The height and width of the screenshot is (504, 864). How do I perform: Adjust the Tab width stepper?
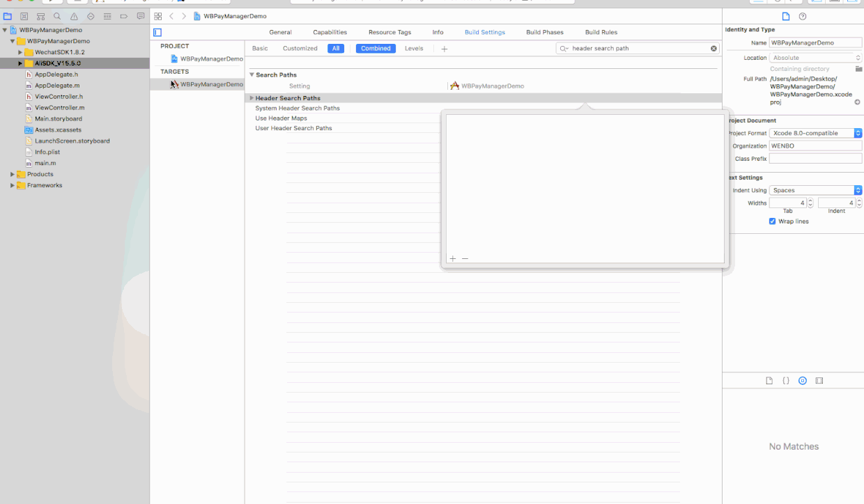tap(810, 203)
